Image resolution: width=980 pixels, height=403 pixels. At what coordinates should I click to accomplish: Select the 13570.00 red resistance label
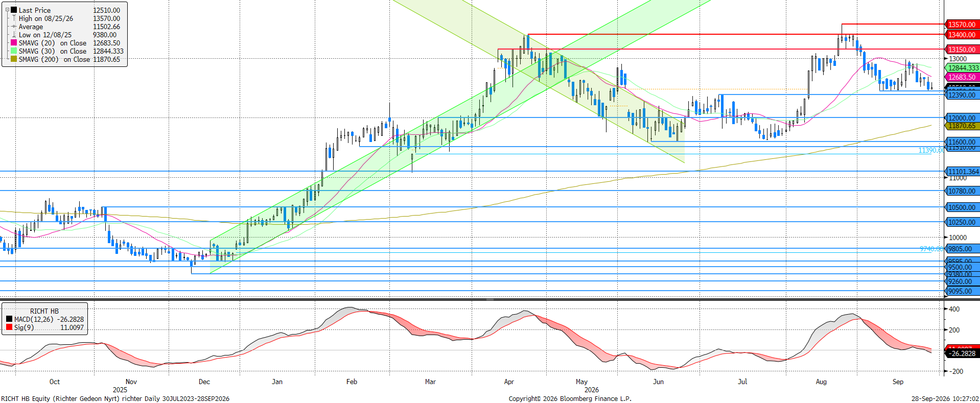[962, 25]
